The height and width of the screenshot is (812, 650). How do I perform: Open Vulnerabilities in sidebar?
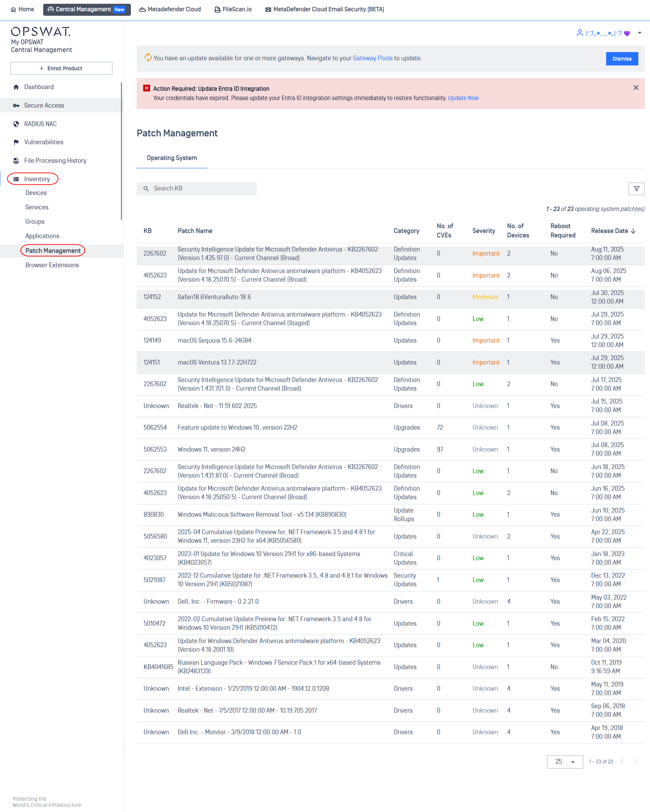[44, 142]
